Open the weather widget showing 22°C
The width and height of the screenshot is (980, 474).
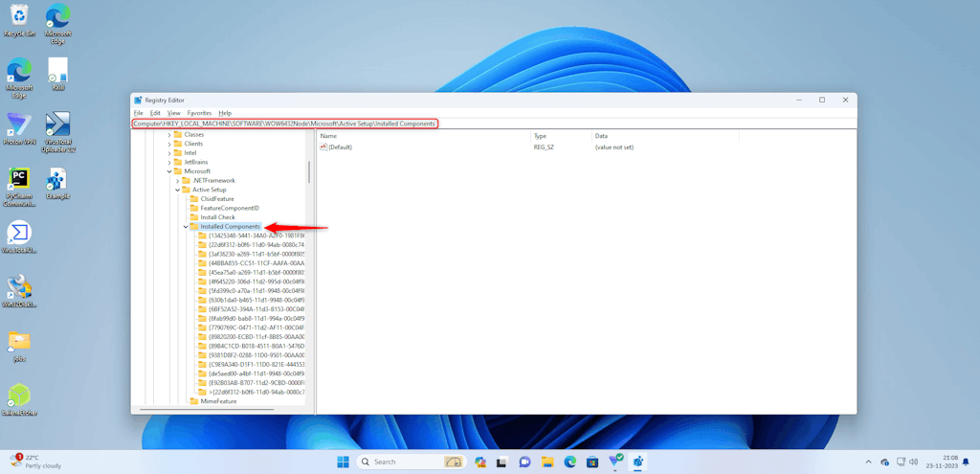tap(35, 462)
